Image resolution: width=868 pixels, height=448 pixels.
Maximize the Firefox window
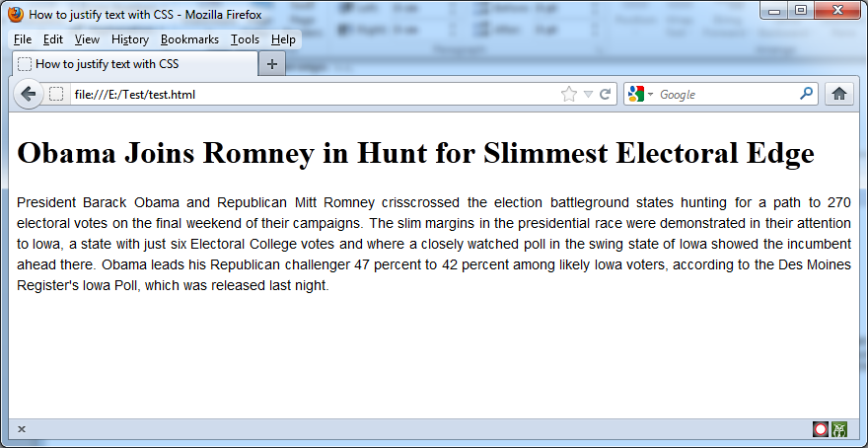coord(801,11)
